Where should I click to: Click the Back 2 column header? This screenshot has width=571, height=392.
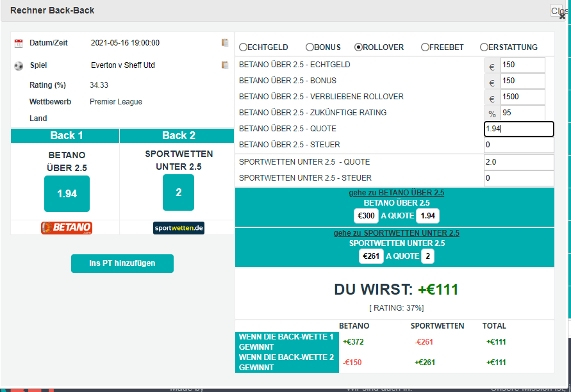click(x=177, y=136)
